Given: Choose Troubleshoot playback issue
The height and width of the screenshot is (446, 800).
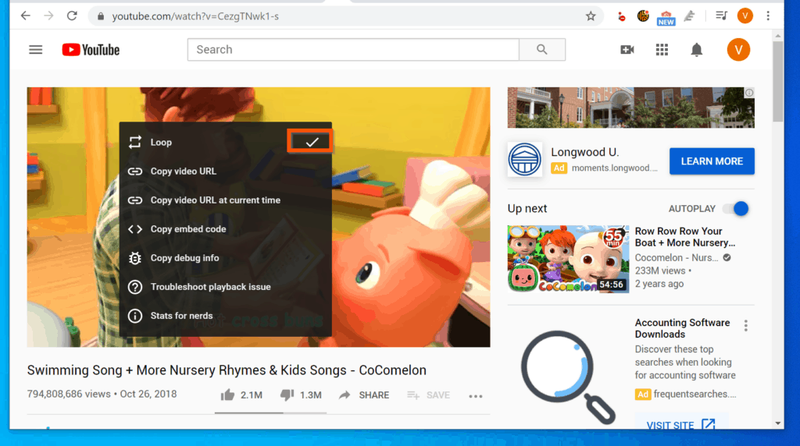Looking at the screenshot, I should coord(226,287).
